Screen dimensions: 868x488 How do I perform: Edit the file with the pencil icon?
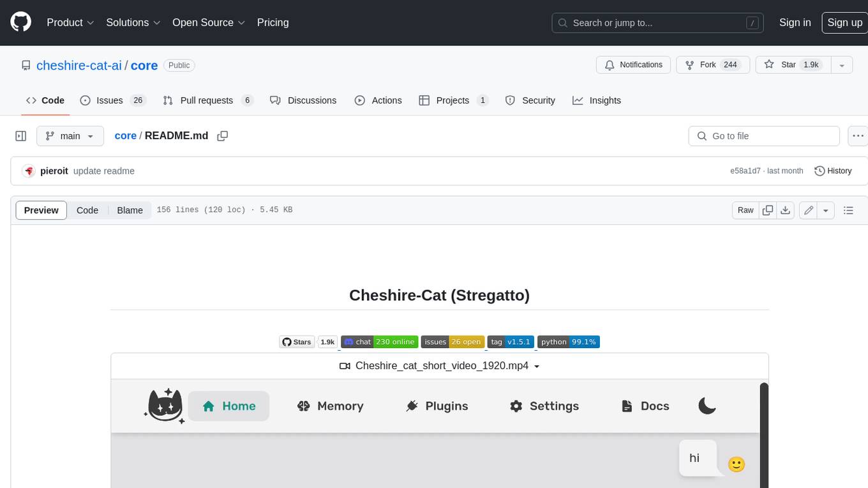(809, 210)
